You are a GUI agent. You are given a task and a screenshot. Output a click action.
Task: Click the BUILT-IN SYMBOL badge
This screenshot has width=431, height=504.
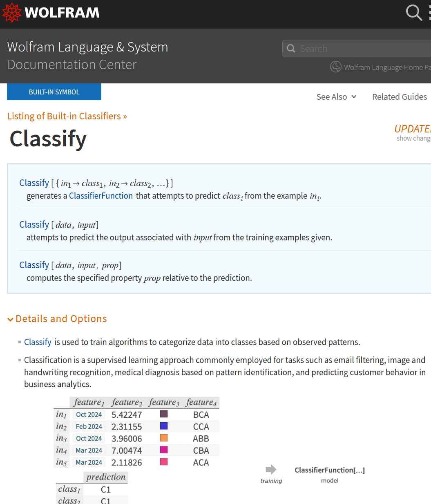click(54, 92)
